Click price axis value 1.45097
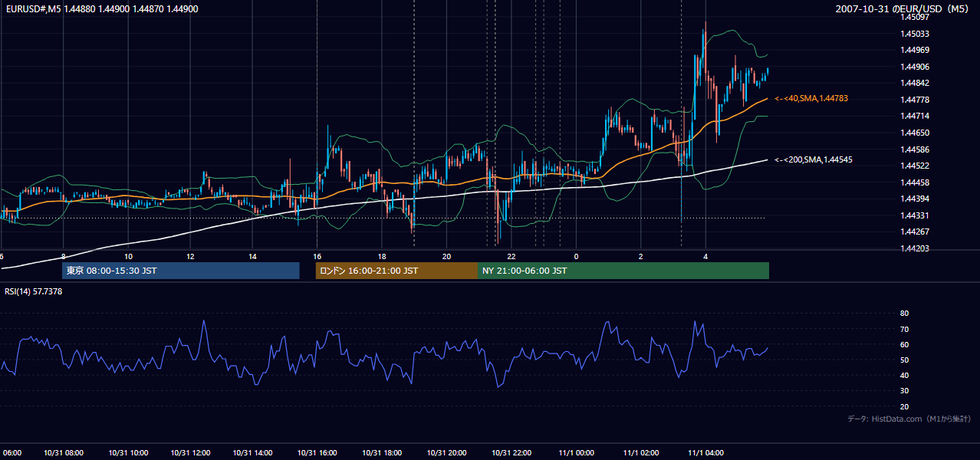The height and width of the screenshot is (460, 980). (914, 18)
